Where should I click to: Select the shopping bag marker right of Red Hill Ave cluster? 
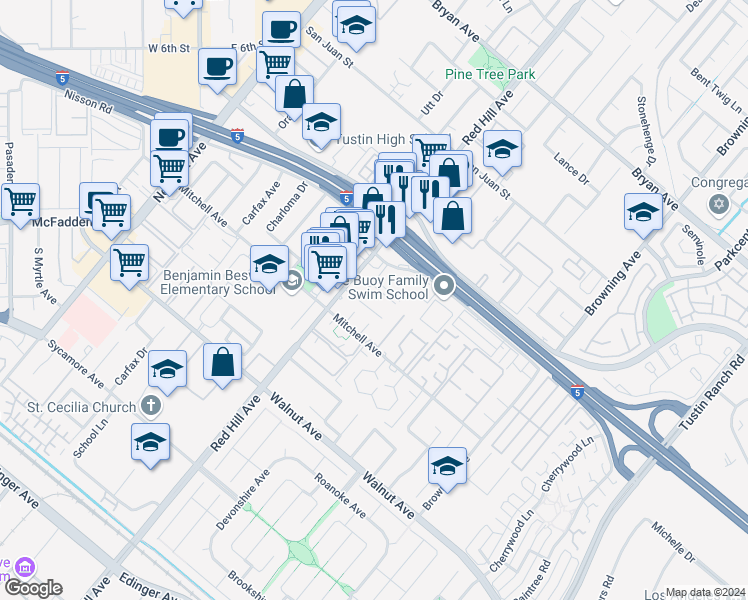point(448,174)
